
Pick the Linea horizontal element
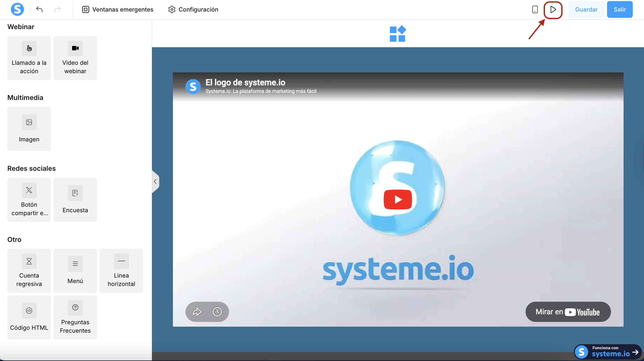pyautogui.click(x=121, y=270)
